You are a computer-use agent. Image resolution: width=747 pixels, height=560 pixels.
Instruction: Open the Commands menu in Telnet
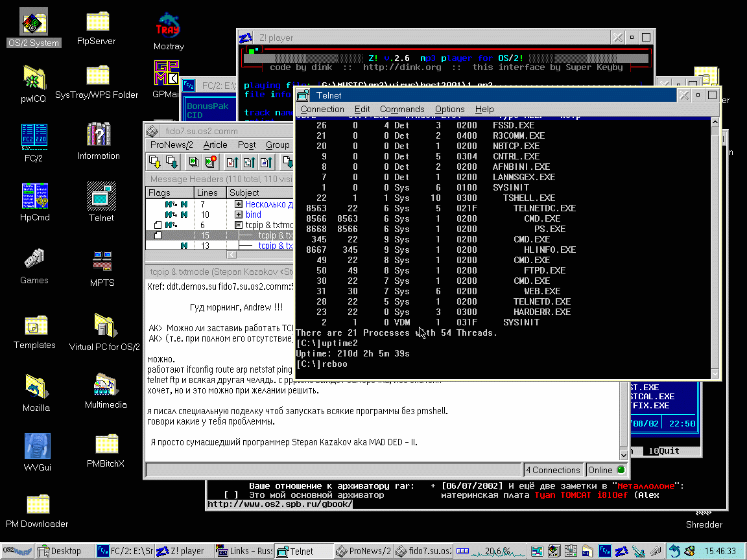tap(401, 110)
